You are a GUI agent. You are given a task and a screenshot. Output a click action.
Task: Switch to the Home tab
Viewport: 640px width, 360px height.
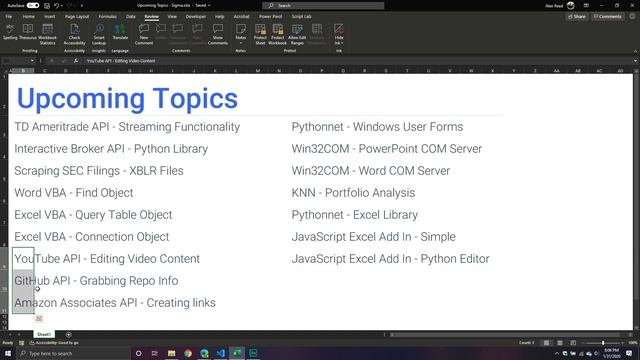click(29, 17)
